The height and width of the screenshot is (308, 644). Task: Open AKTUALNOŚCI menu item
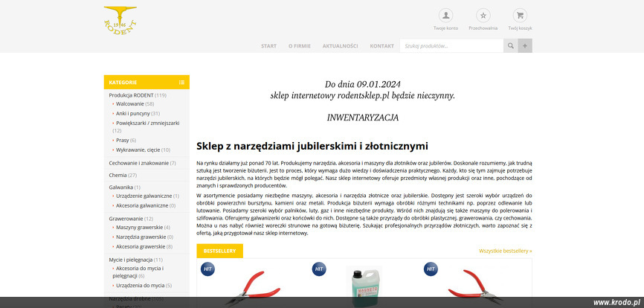(340, 46)
